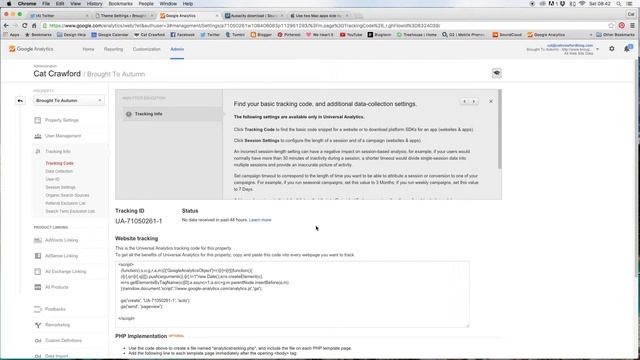Switch to the Theme Settings browser tab
The image size is (640, 360).
pos(124,16)
